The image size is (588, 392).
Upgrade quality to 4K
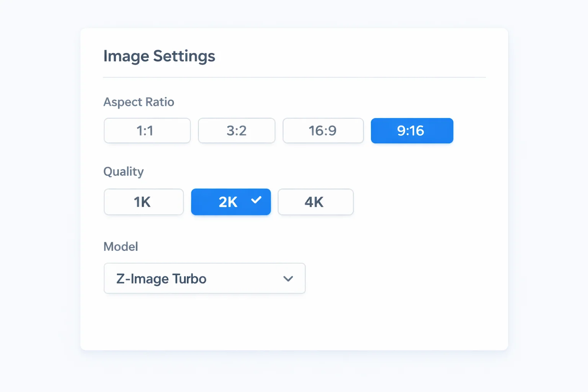(x=315, y=202)
